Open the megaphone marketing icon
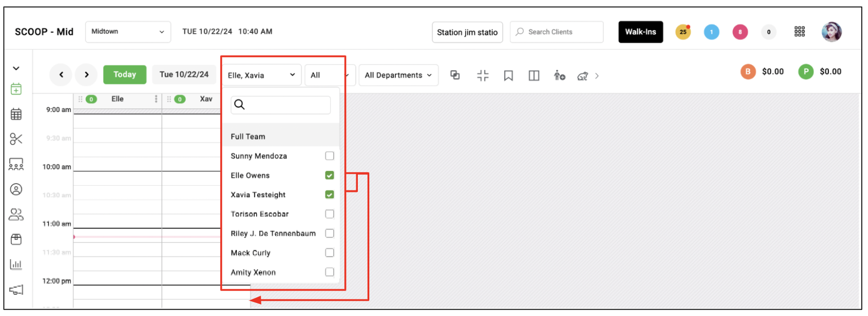Viewport: 868px width, 316px height. (x=16, y=289)
